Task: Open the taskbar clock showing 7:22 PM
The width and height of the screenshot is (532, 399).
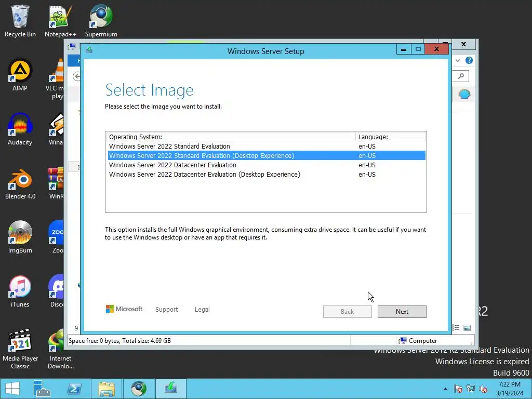Action: click(x=509, y=389)
